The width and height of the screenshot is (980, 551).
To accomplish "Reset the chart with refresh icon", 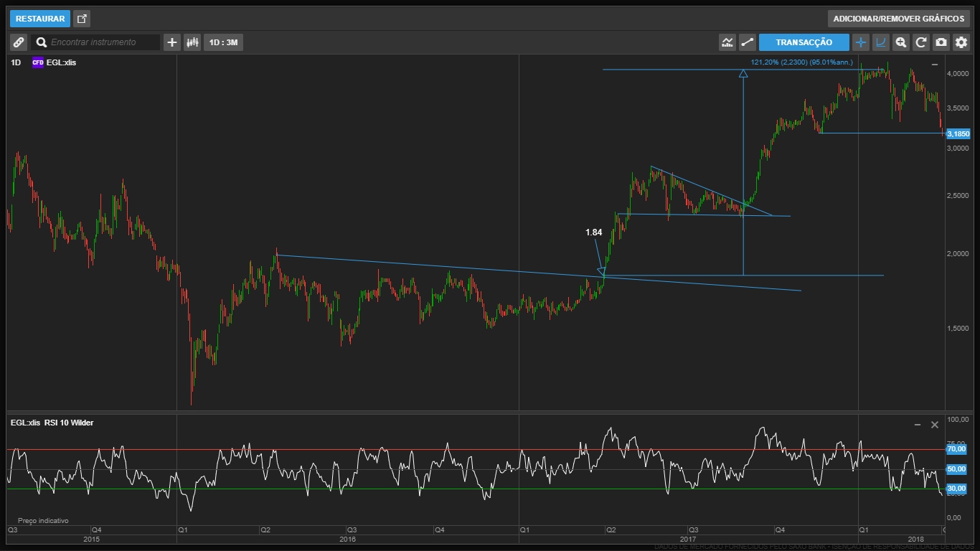I will (921, 42).
